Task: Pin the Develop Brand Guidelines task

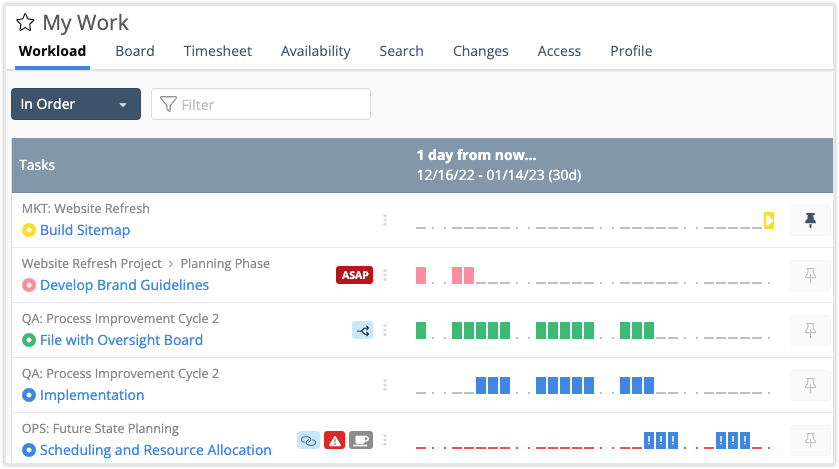Action: pyautogui.click(x=810, y=275)
